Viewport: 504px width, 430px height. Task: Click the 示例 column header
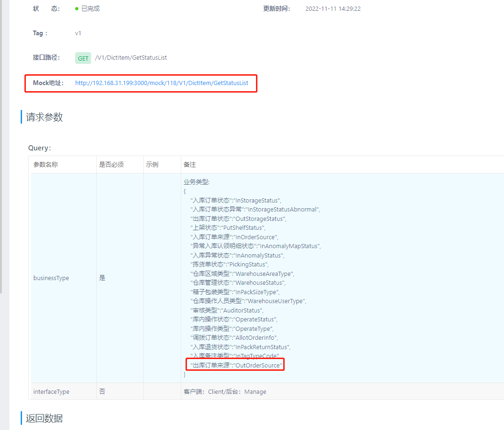pyautogui.click(x=152, y=165)
